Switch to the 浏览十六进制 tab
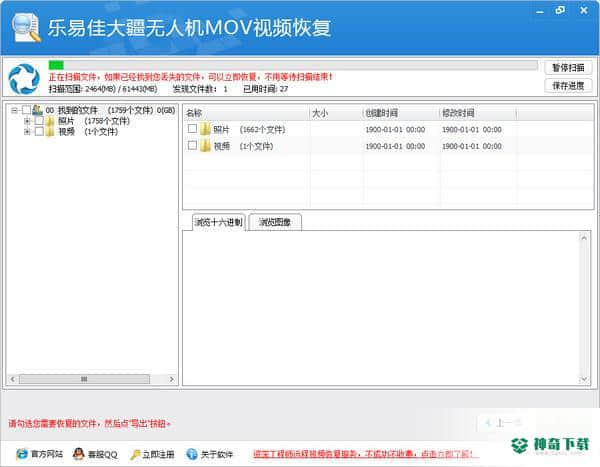This screenshot has height=467, width=600. coord(218,222)
